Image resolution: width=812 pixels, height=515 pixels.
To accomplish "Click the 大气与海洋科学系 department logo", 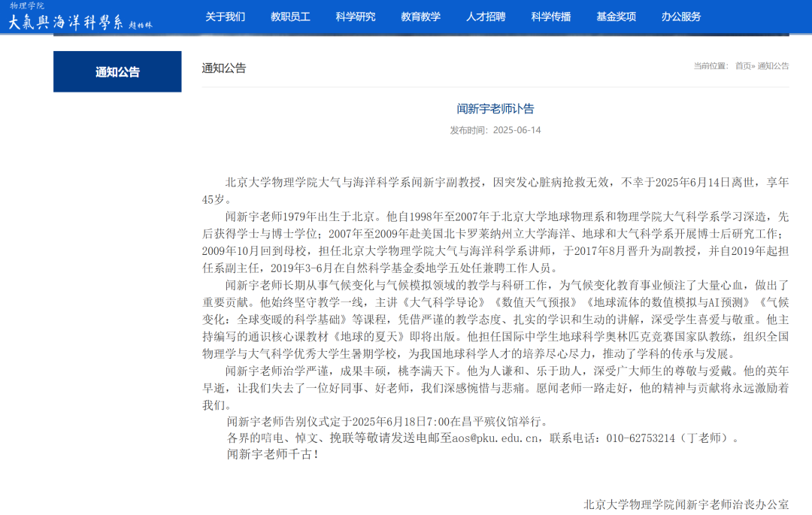I will [x=66, y=22].
